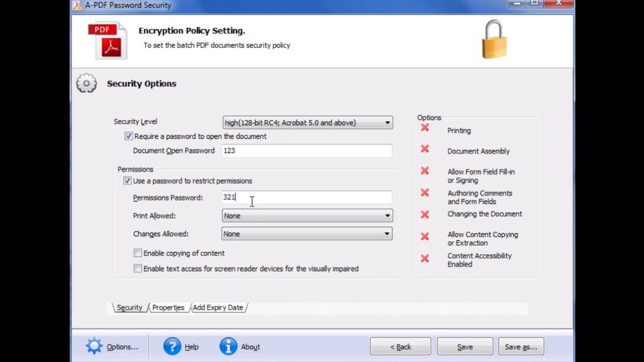
Task: Click Authoring Comments and Form Fields label
Action: [480, 197]
